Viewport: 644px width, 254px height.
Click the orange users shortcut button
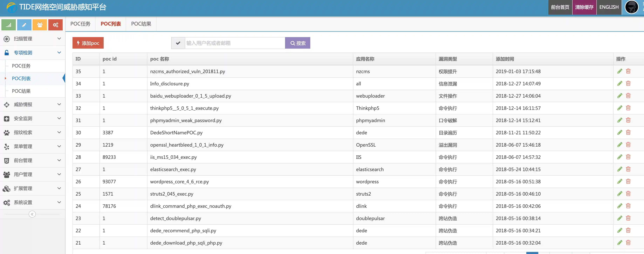click(x=40, y=25)
